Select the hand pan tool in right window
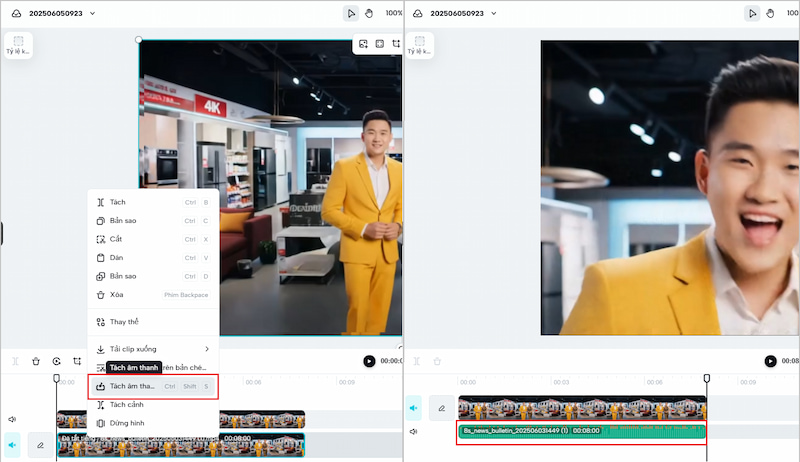Screen dimensions: 800x462 click(x=770, y=13)
